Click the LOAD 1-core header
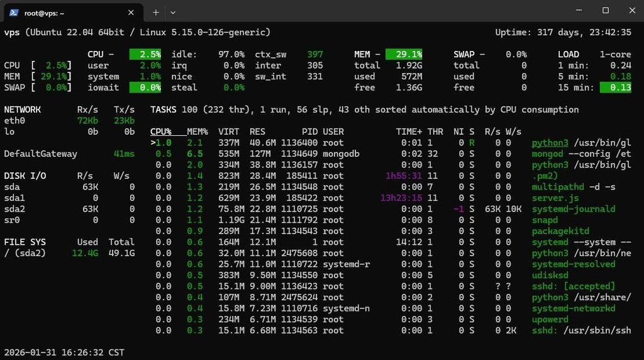 [594, 54]
